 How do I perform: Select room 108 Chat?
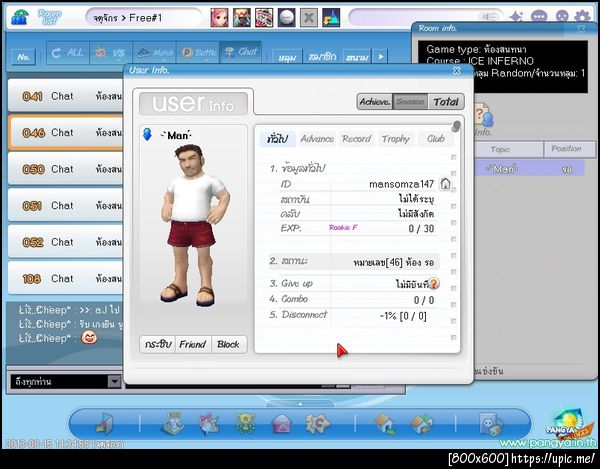click(x=66, y=278)
